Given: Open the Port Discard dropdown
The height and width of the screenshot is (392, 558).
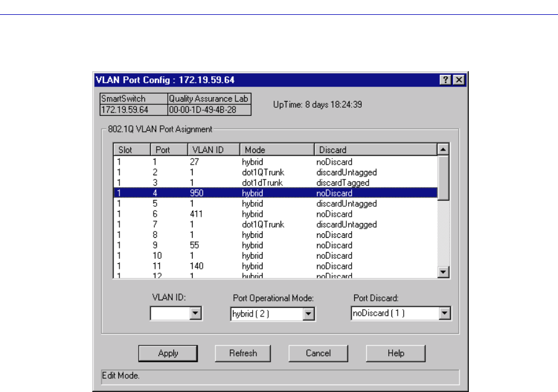Looking at the screenshot, I should (x=444, y=314).
